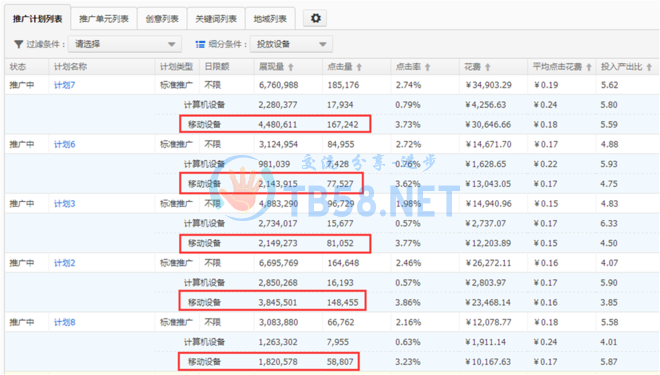660x375 pixels.
Task: Click the filter funnel icon
Action: point(19,44)
